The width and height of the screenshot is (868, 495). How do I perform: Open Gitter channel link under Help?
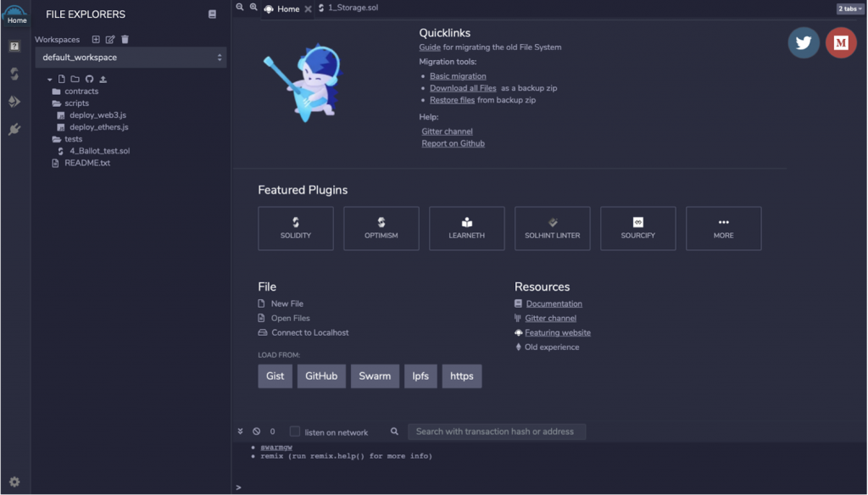[448, 131]
